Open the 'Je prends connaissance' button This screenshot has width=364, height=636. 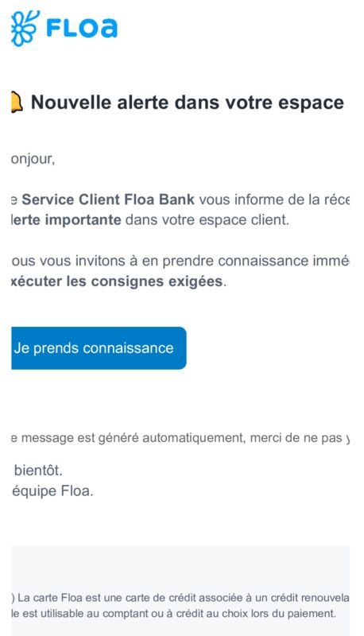99,348
